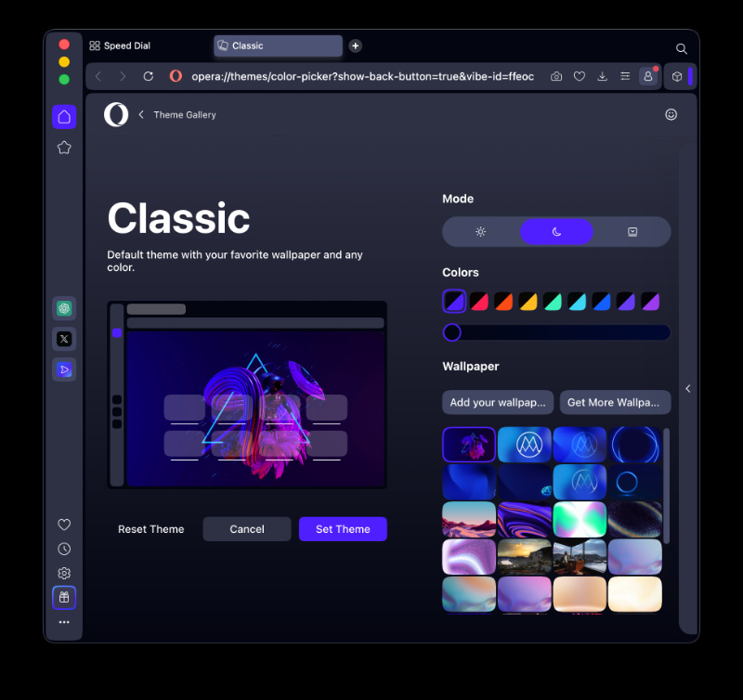This screenshot has width=743, height=700.
Task: Expand the right side panel chevron
Action: 688,388
